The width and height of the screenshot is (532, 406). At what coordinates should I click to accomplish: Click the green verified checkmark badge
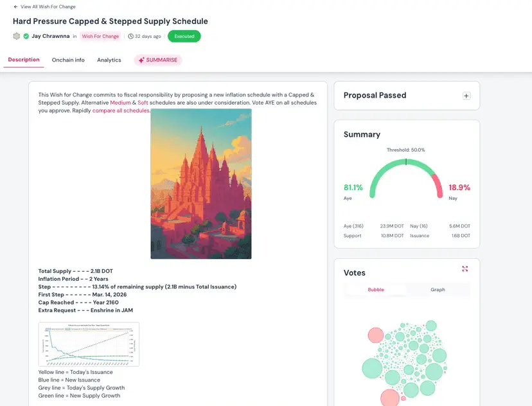pos(26,36)
